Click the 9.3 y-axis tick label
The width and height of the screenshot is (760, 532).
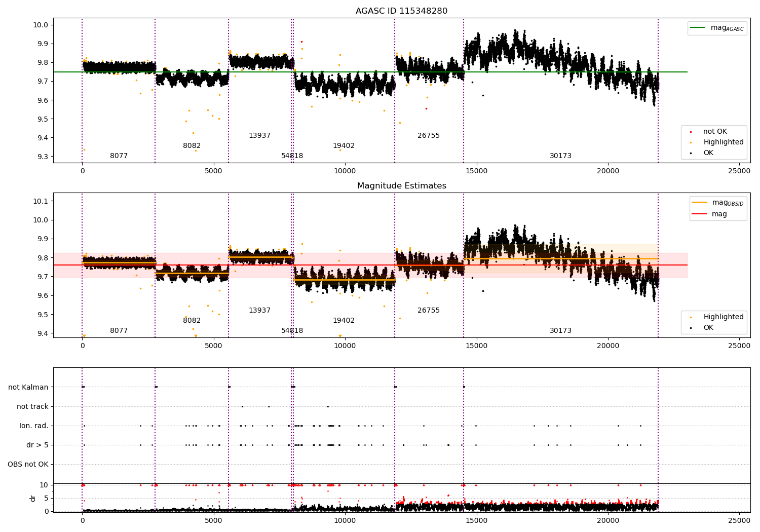42,157
